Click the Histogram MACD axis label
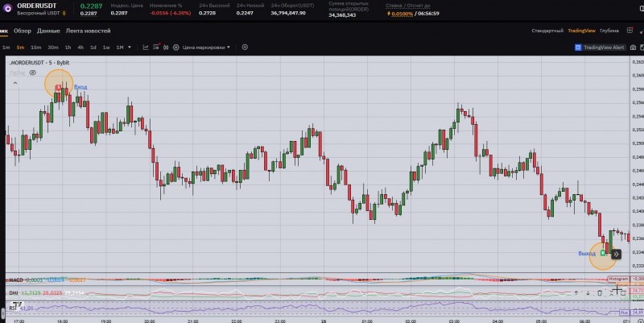644x323 pixels. click(618, 279)
